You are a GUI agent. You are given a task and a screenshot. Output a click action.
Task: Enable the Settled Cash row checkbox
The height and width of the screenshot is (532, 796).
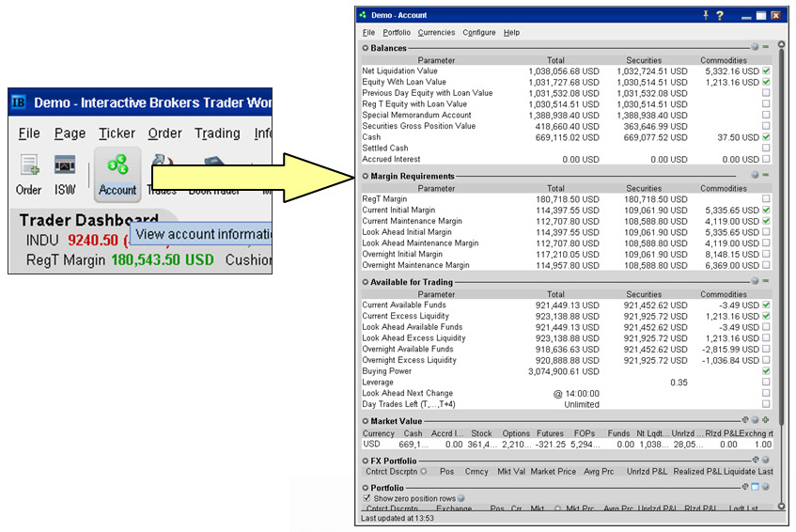pyautogui.click(x=766, y=148)
